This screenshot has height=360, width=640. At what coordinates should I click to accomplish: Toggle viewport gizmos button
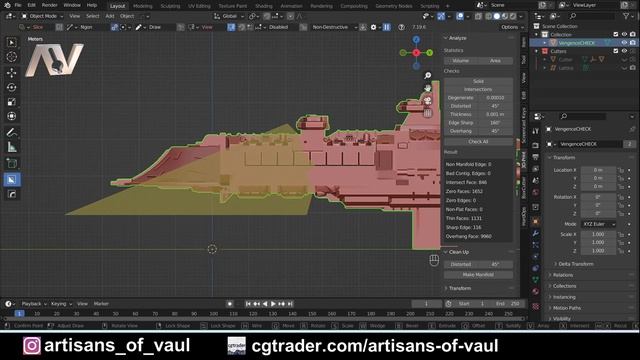pyautogui.click(x=441, y=16)
